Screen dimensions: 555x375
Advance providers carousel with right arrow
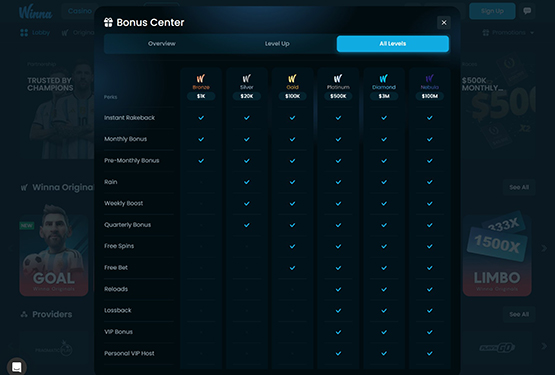tap(544, 346)
